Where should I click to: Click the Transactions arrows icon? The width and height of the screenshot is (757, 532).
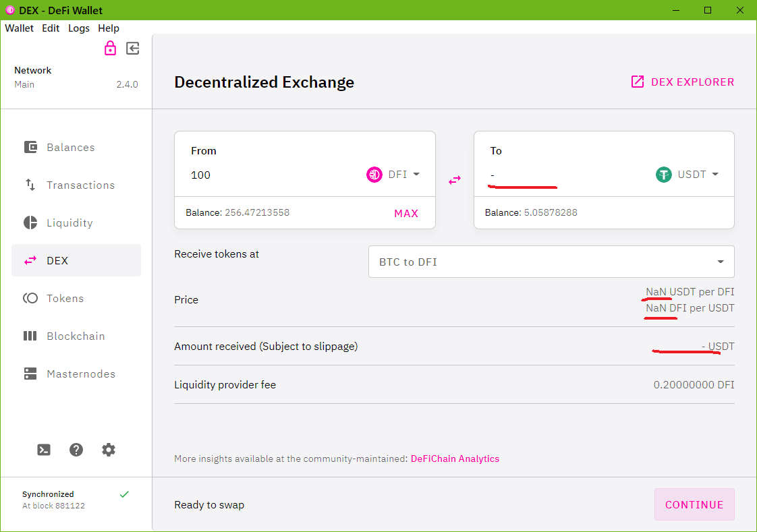click(30, 185)
